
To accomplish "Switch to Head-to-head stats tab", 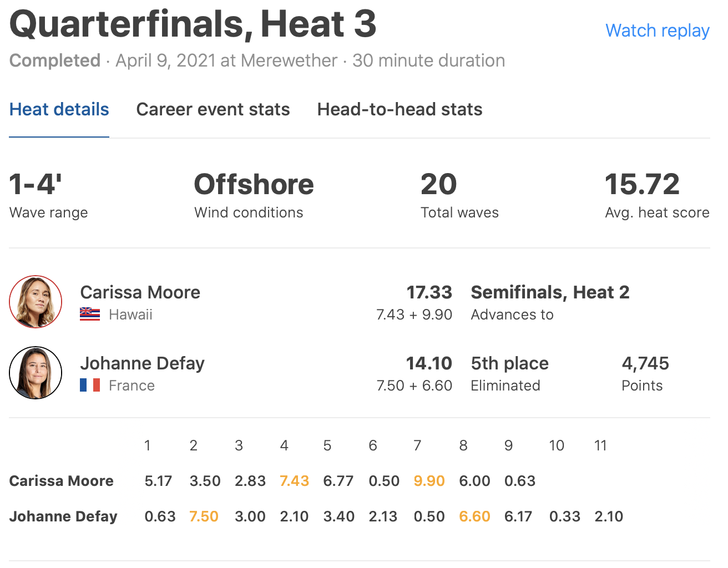I will click(x=400, y=109).
